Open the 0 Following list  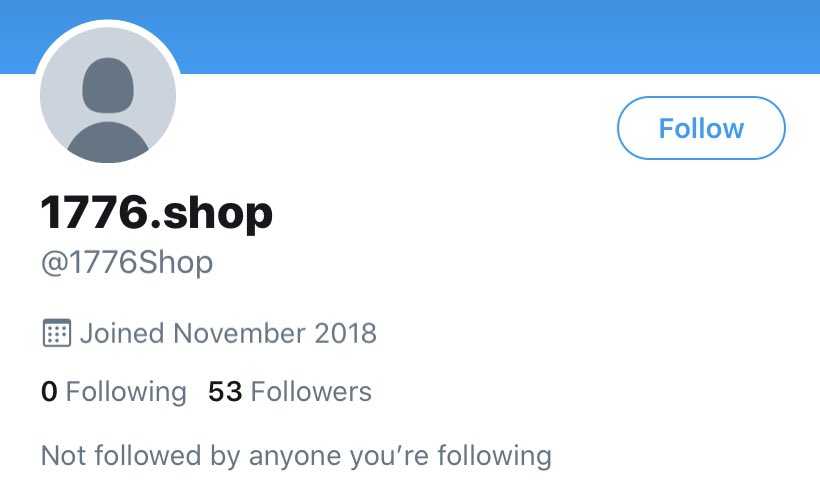pos(113,392)
